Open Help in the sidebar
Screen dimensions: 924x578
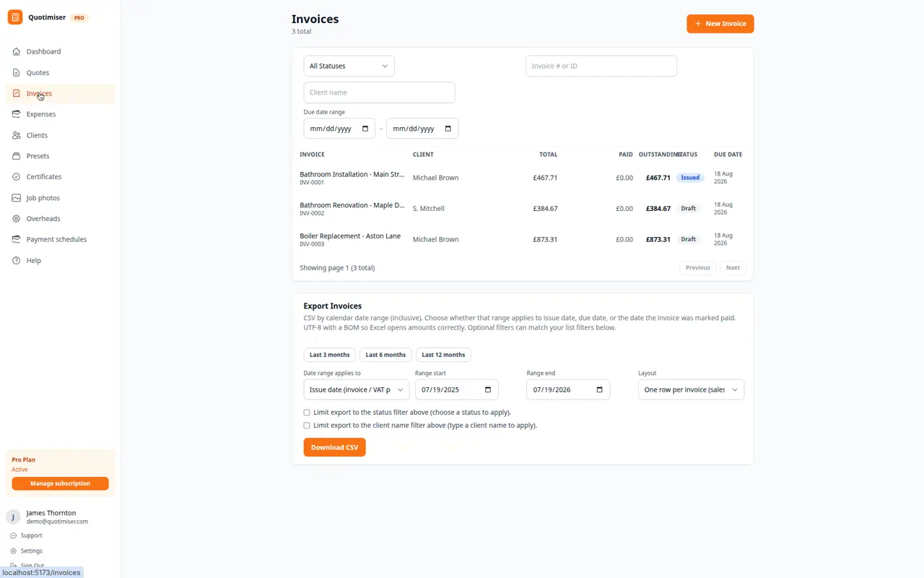[x=60, y=260]
